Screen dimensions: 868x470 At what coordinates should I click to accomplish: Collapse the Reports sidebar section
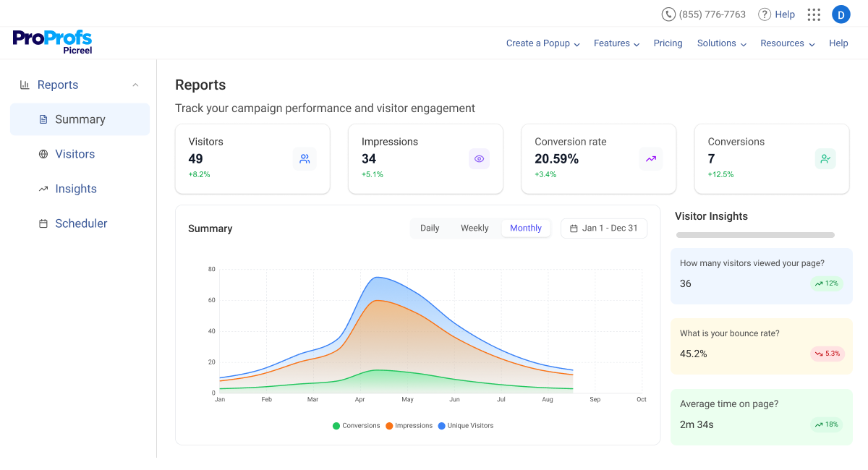coord(135,85)
